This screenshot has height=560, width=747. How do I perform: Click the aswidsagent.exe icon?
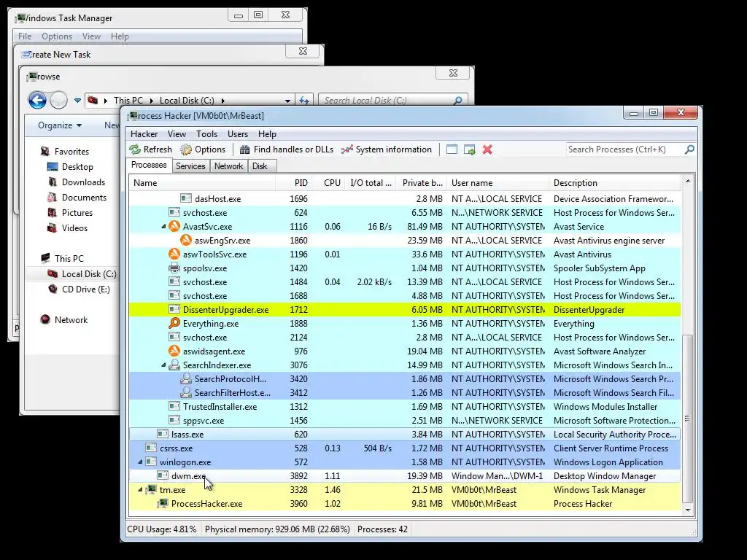pos(174,351)
